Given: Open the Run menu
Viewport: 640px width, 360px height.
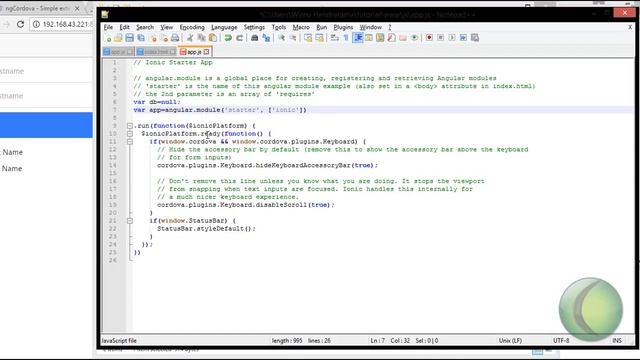Looking at the screenshot, I should (322, 27).
